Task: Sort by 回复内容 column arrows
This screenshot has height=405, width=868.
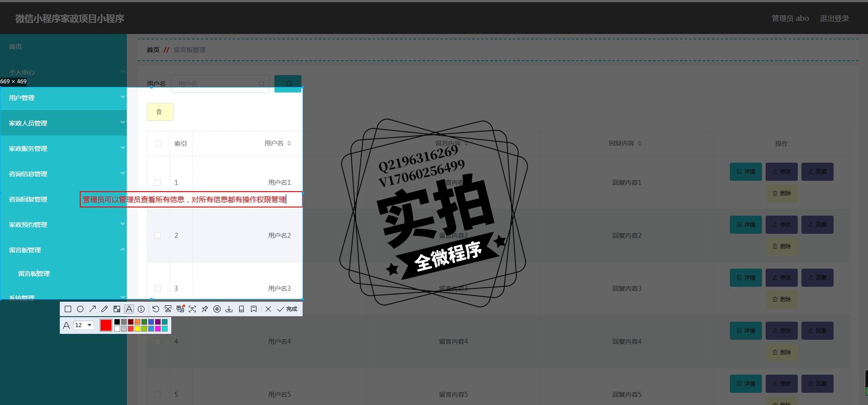Action: click(640, 143)
